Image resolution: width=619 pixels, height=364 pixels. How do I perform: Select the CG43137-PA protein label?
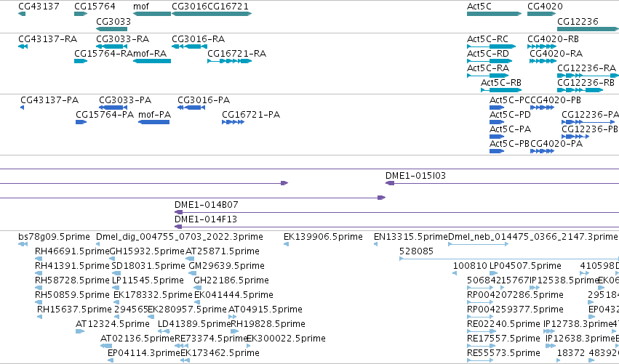pyautogui.click(x=49, y=100)
